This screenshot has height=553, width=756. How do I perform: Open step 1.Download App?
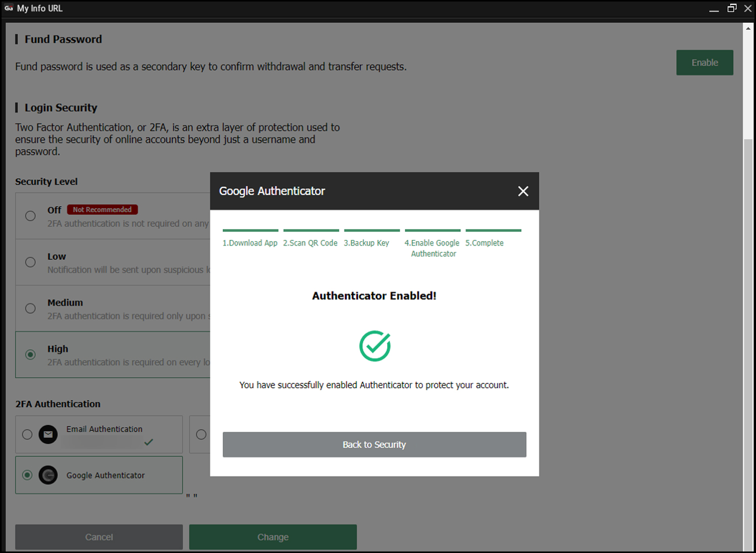click(x=250, y=243)
